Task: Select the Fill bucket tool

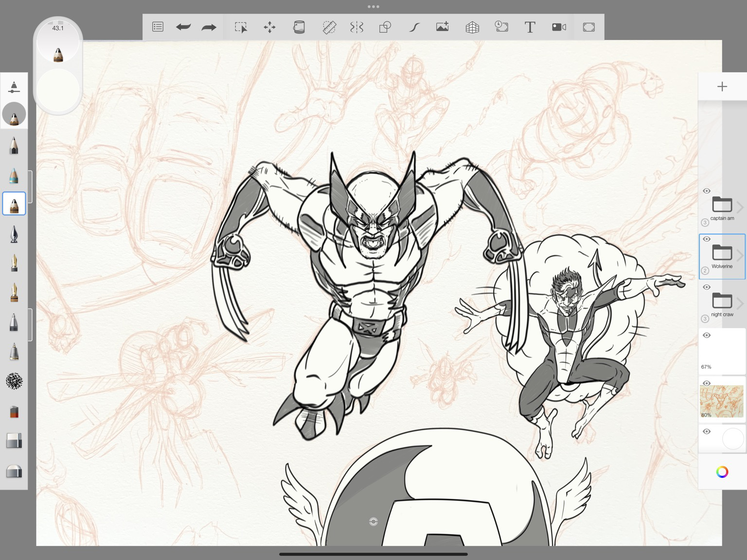Action: (299, 27)
